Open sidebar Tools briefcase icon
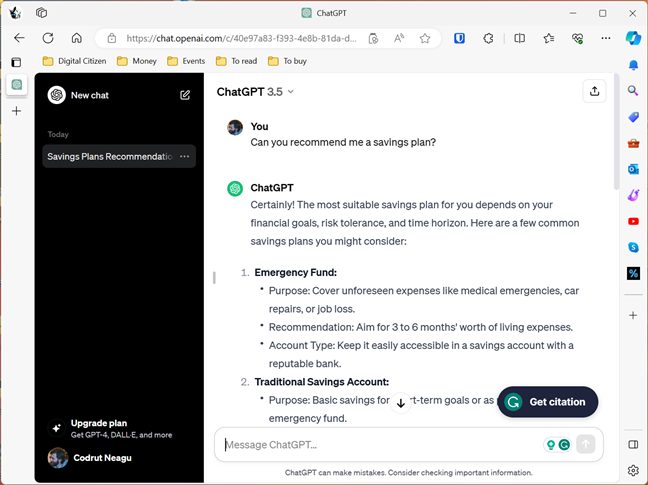The width and height of the screenshot is (648, 485). (x=633, y=143)
